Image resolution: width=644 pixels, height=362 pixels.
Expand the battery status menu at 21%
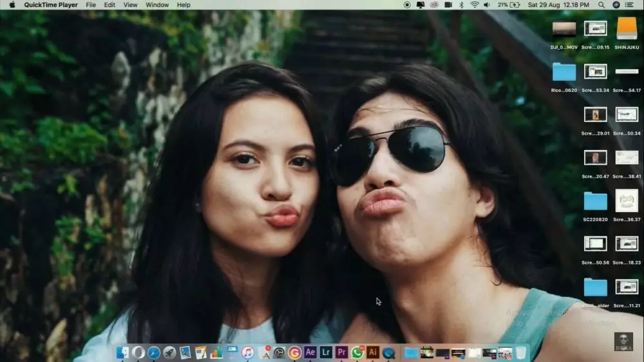[507, 5]
